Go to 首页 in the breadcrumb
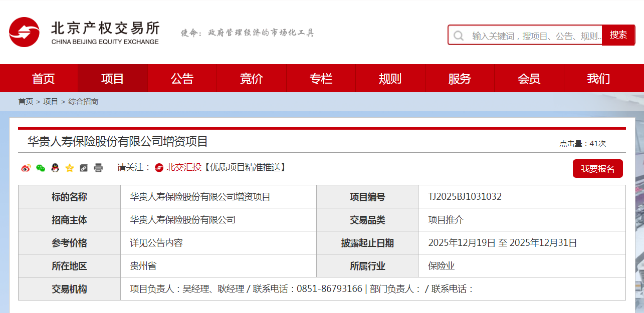 click(26, 102)
